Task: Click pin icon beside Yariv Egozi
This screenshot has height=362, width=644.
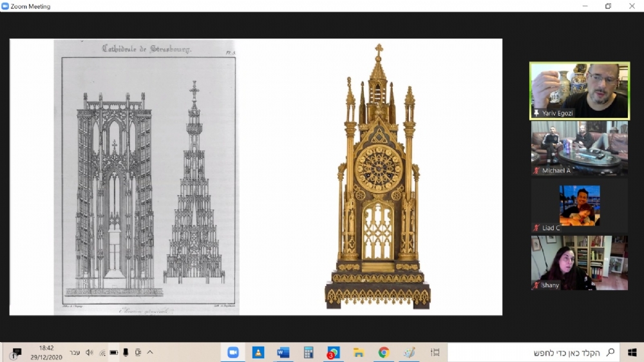Action: tap(536, 113)
